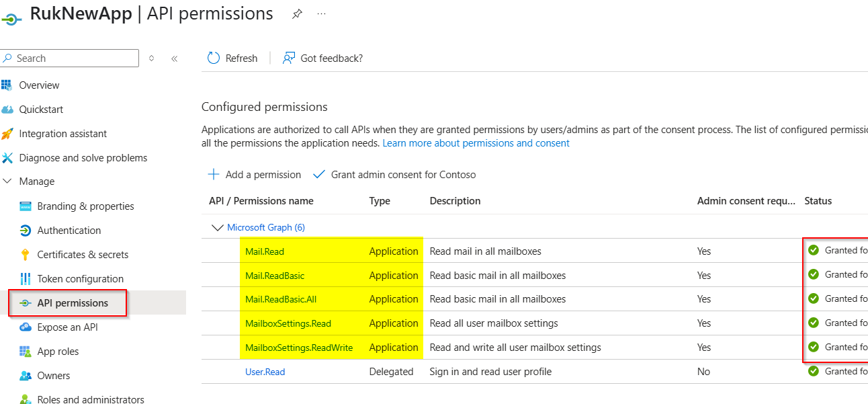Click the Got feedback icon
868x404 pixels.
[x=289, y=58]
